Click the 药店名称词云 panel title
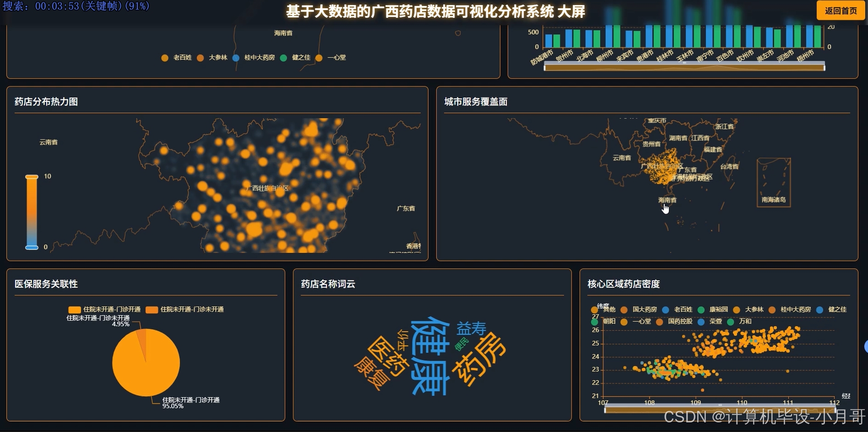868x432 pixels. [x=328, y=284]
